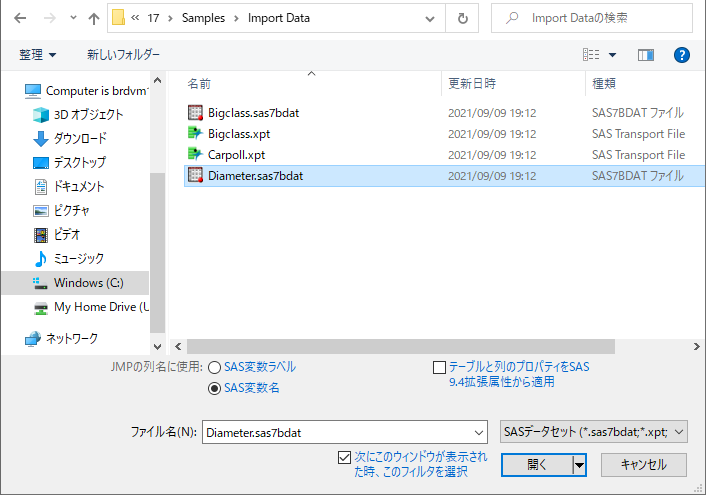Focus the Import Data search box
This screenshot has height=495, width=706.
592,18
